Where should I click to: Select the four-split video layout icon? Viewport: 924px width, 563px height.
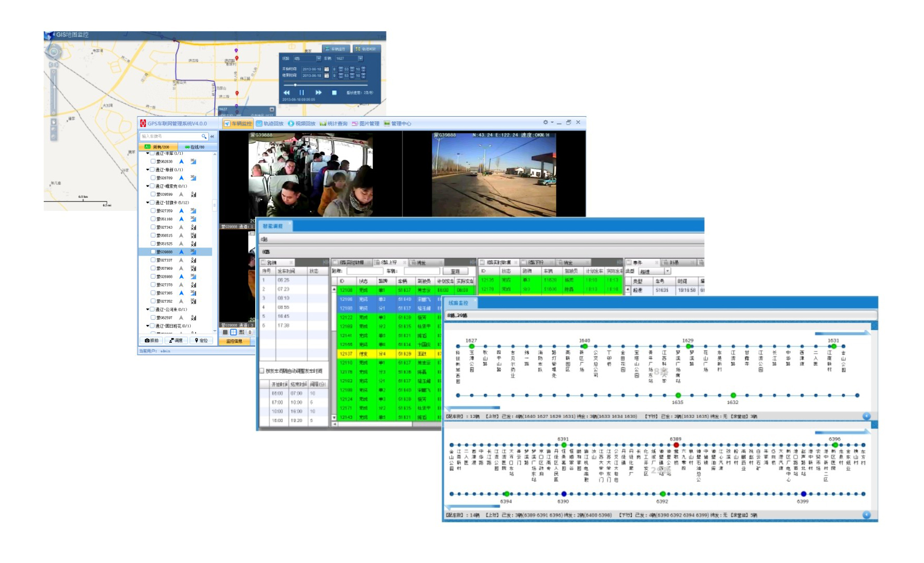click(x=233, y=332)
